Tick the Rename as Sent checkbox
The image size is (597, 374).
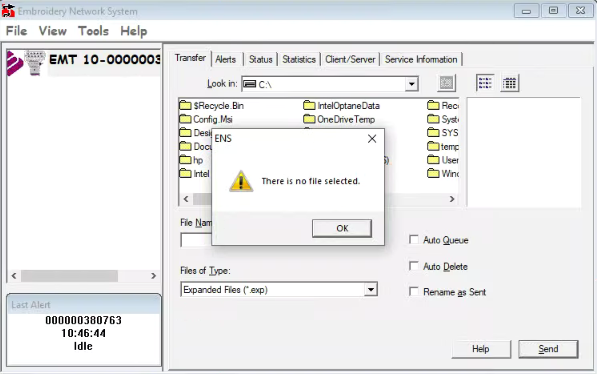click(413, 292)
